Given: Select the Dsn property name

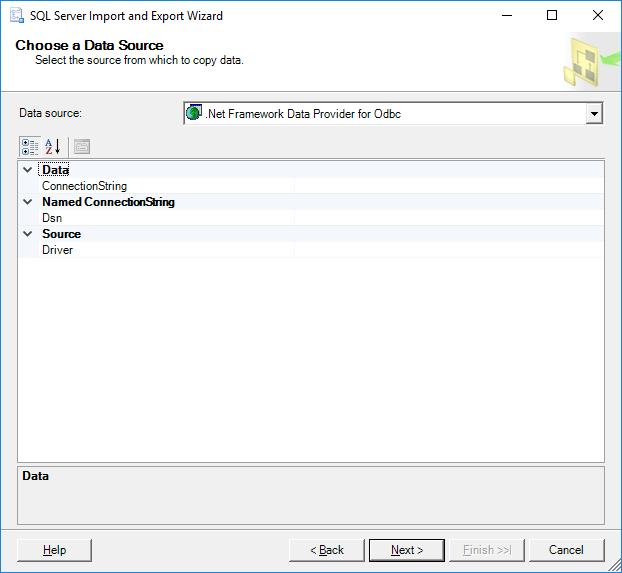Looking at the screenshot, I should (52, 218).
